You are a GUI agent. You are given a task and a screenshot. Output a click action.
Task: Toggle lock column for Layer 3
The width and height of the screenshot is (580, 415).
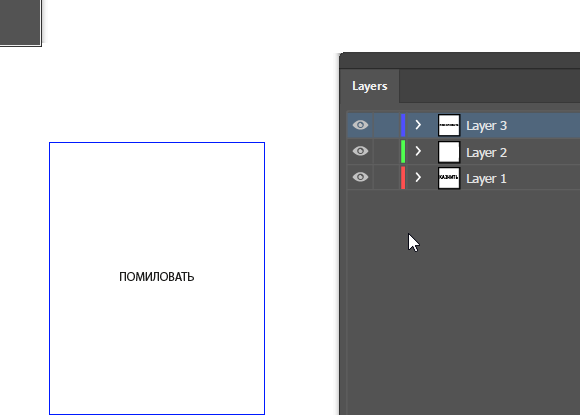[386, 125]
